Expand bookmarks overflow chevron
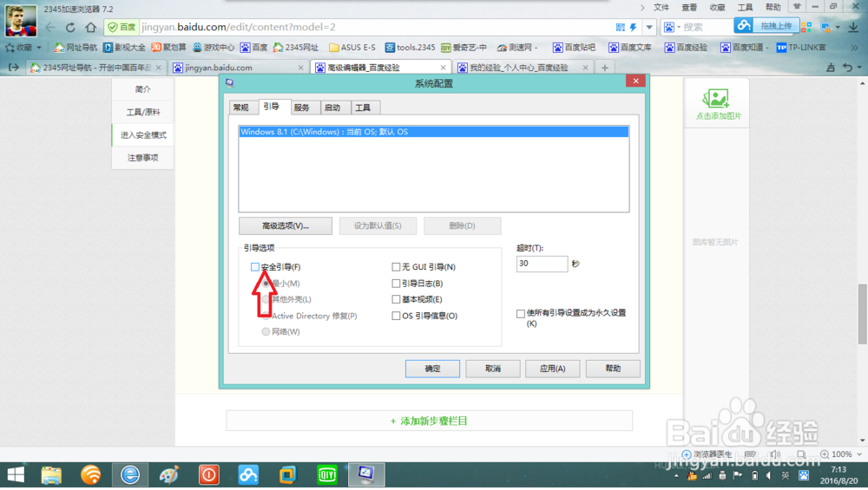 pyautogui.click(x=855, y=48)
